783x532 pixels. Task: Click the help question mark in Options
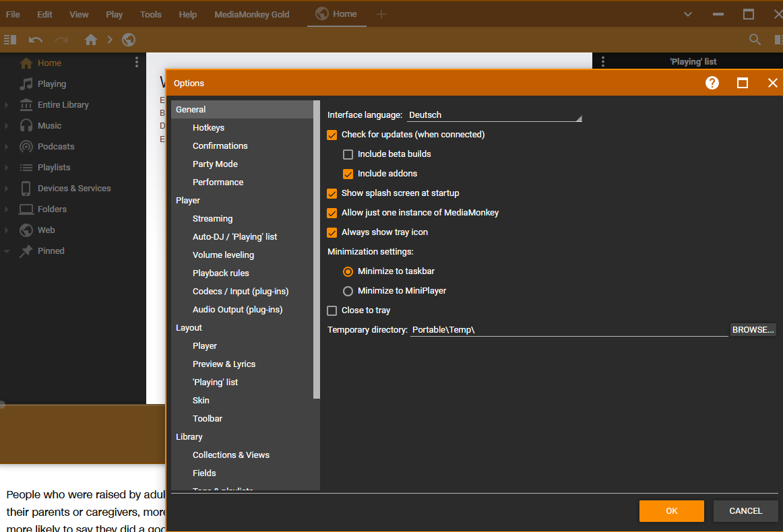coord(712,83)
